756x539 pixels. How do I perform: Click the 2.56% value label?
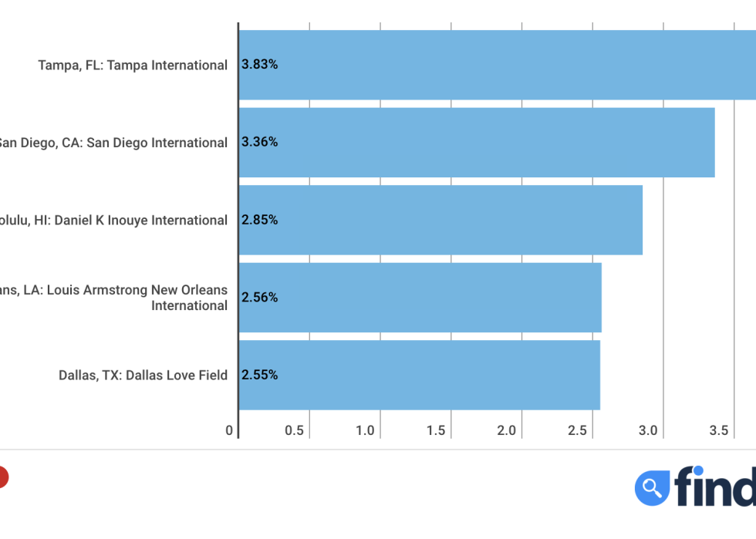point(259,298)
